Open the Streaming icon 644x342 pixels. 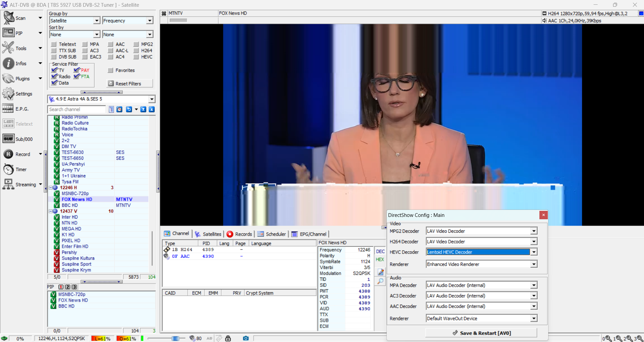point(8,184)
